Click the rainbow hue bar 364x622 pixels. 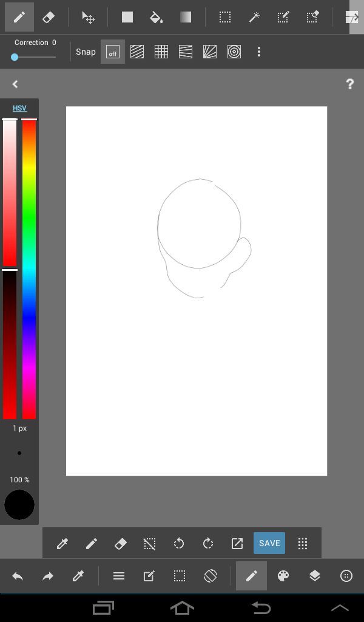click(29, 269)
